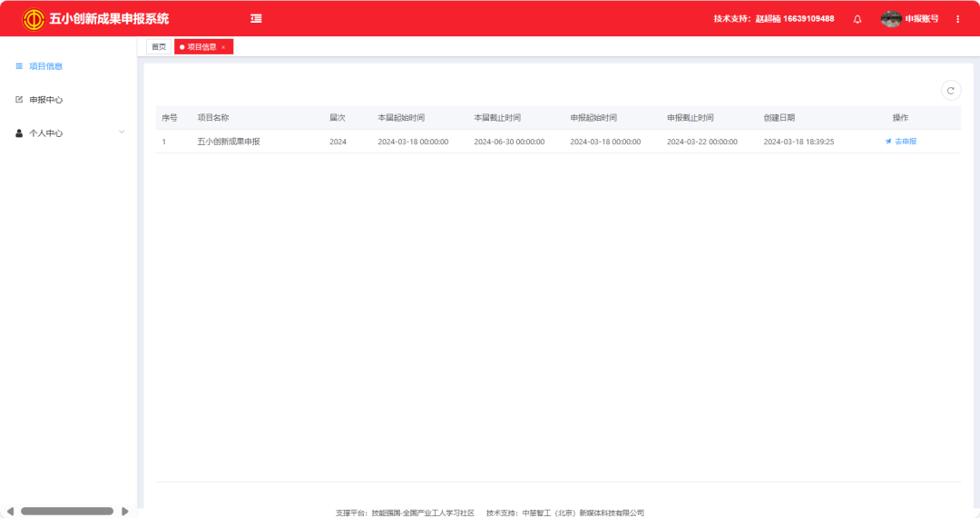Click the 申报起始时间 column header
Screen dimensions: 980x518
pos(593,117)
